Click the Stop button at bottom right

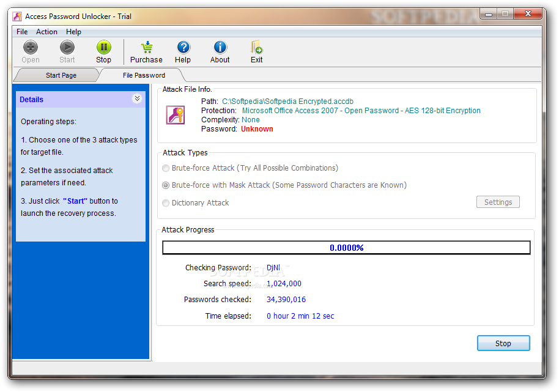[x=503, y=343]
